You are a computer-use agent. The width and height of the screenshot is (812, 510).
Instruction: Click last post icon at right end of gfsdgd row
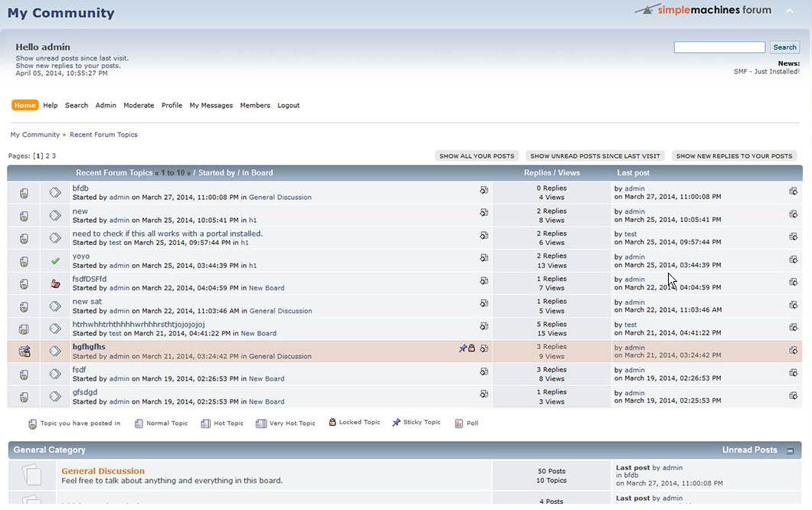coord(793,396)
